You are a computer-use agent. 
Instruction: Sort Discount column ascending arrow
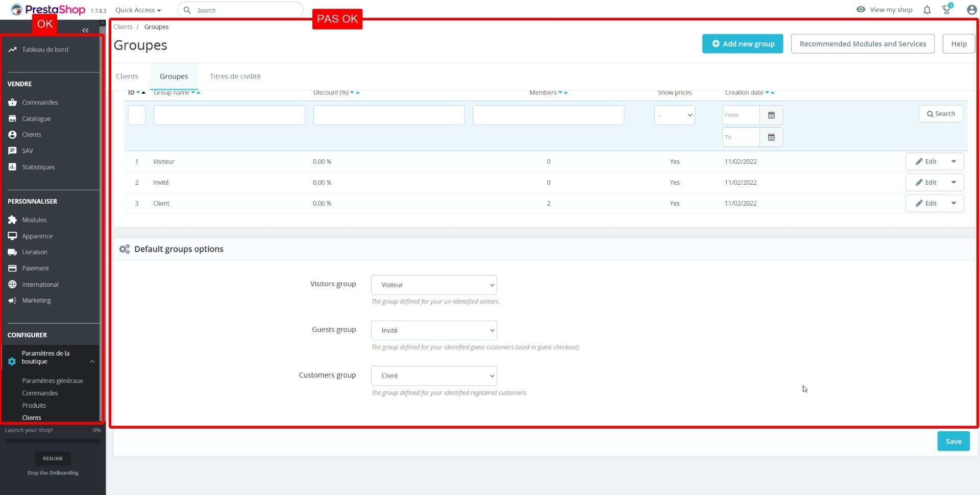pyautogui.click(x=358, y=92)
